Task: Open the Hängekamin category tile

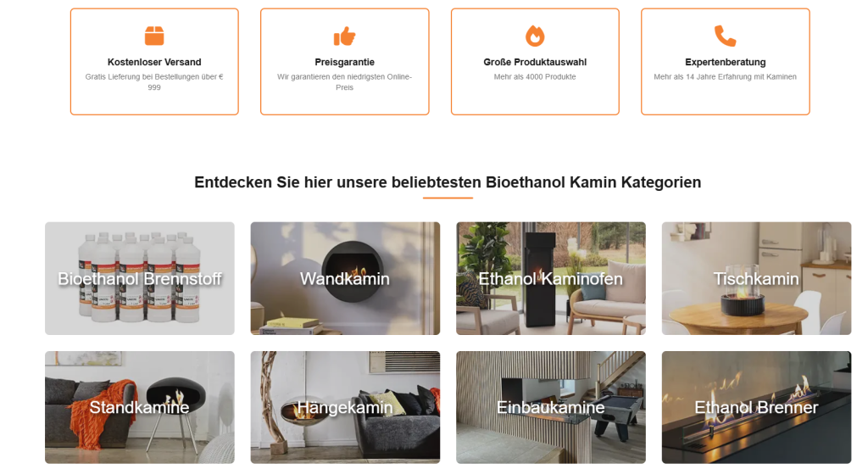Action: [x=345, y=407]
